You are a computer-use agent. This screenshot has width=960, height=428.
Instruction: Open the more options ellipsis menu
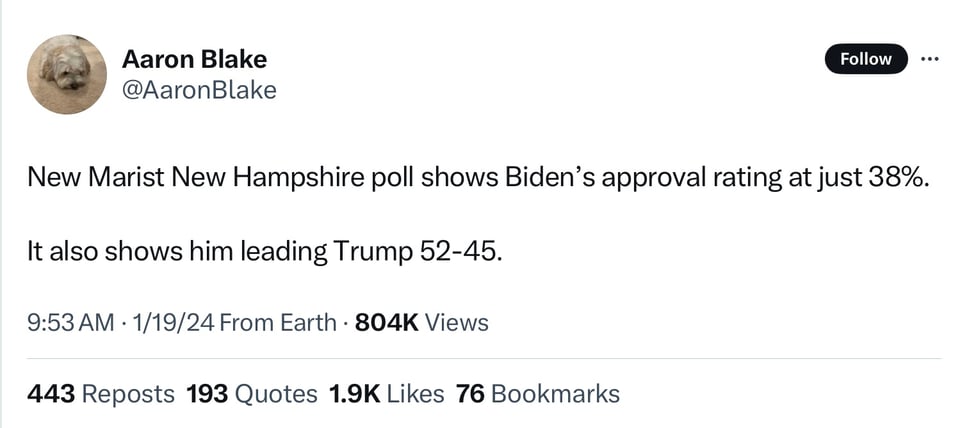click(x=930, y=59)
